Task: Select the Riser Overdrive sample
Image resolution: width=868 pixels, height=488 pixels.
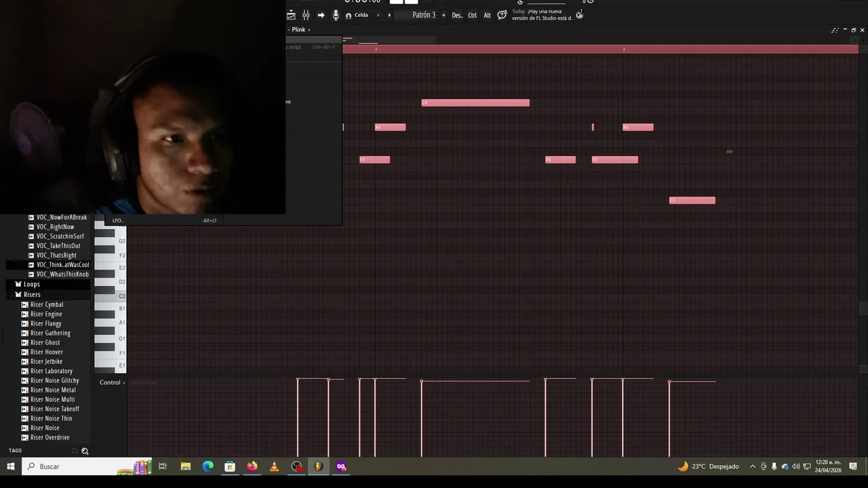Action: [x=46, y=438]
